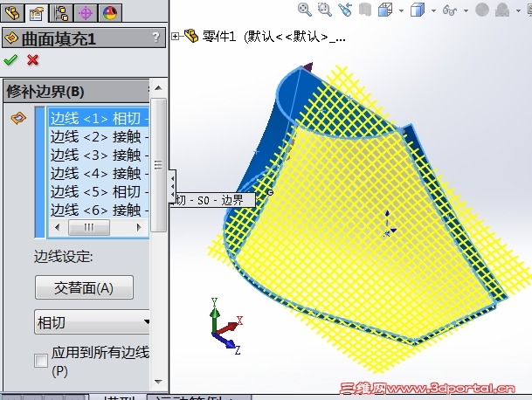Switch to the PropertyManager tab
This screenshot has height=400, width=532.
pyautogui.click(x=37, y=13)
